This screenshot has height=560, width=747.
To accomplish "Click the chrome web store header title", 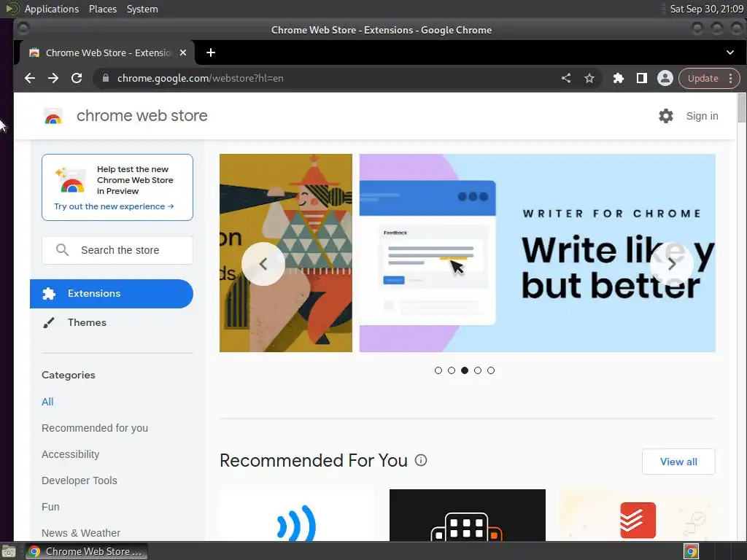I will [142, 116].
